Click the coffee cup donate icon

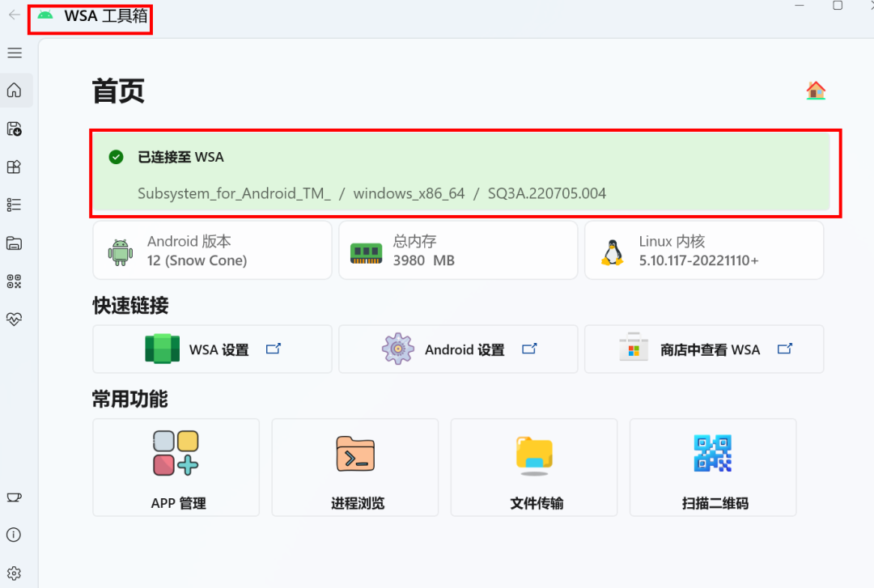coord(15,497)
